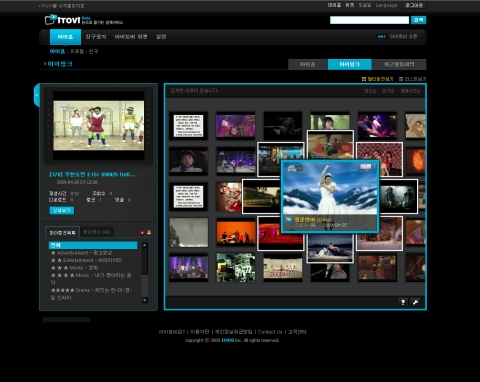Viewport: 480px width, 382px height.
Task: Open the help question mark icon
Action: point(403,302)
